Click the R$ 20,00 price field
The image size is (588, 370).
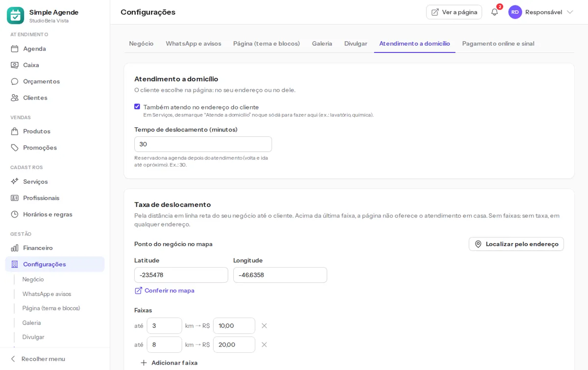[x=234, y=345]
